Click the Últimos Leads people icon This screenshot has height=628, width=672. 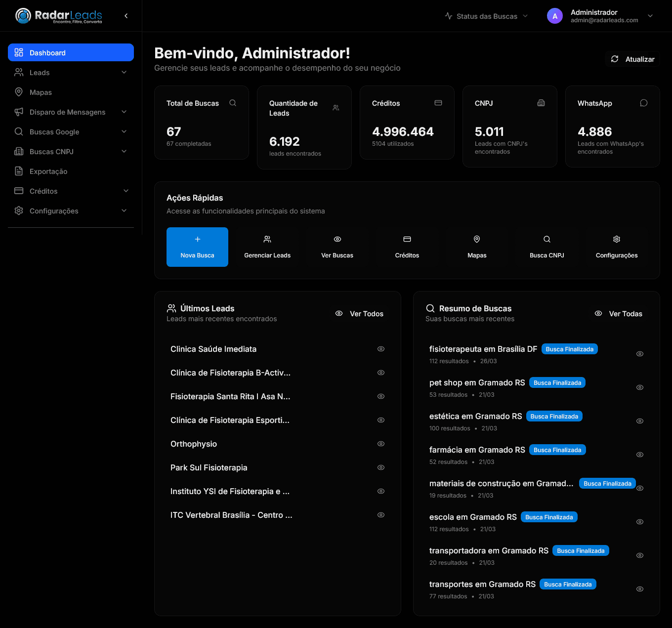click(x=171, y=308)
